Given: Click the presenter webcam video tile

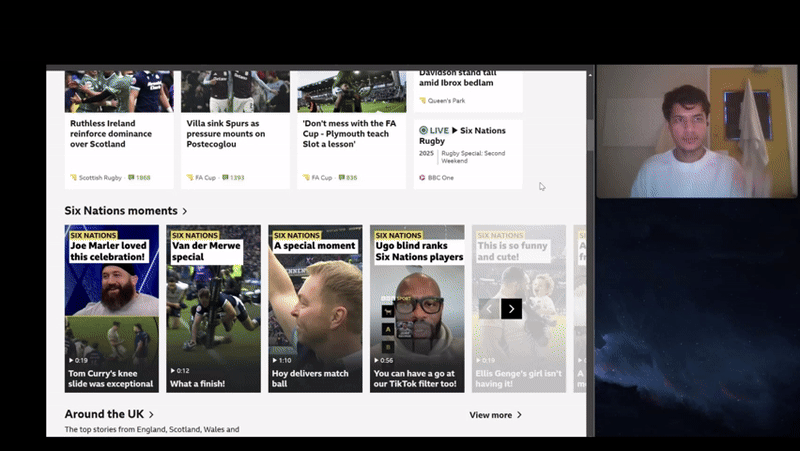Looking at the screenshot, I should coord(696,131).
